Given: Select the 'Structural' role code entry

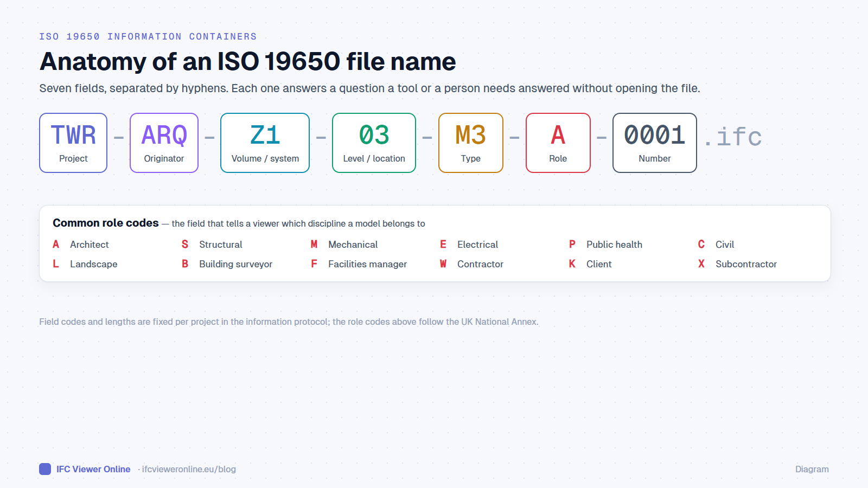Looking at the screenshot, I should (x=212, y=245).
